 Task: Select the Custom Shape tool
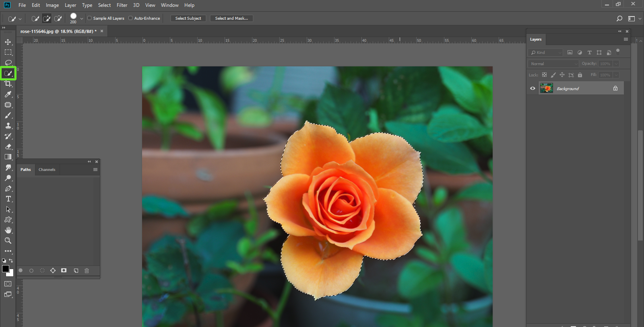8,220
